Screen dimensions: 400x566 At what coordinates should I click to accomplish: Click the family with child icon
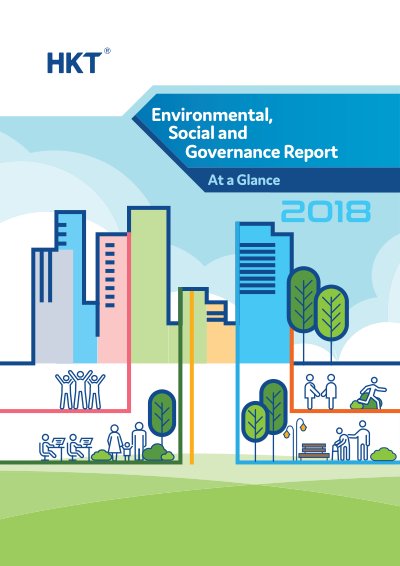pyautogui.click(x=127, y=441)
